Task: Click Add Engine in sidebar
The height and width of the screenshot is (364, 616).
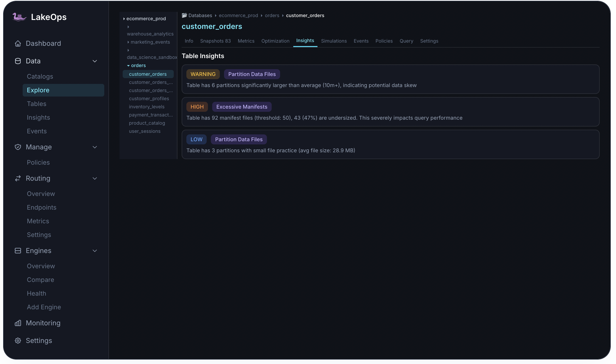Action: point(44,307)
